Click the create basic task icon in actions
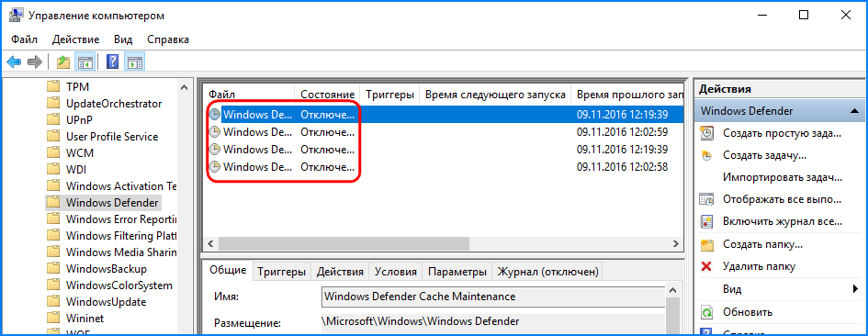The width and height of the screenshot is (868, 336). (706, 133)
